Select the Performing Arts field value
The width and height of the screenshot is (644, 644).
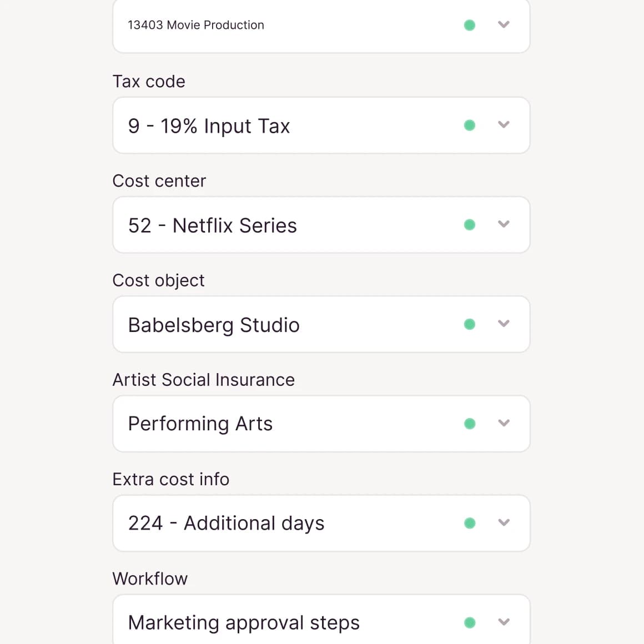click(200, 424)
